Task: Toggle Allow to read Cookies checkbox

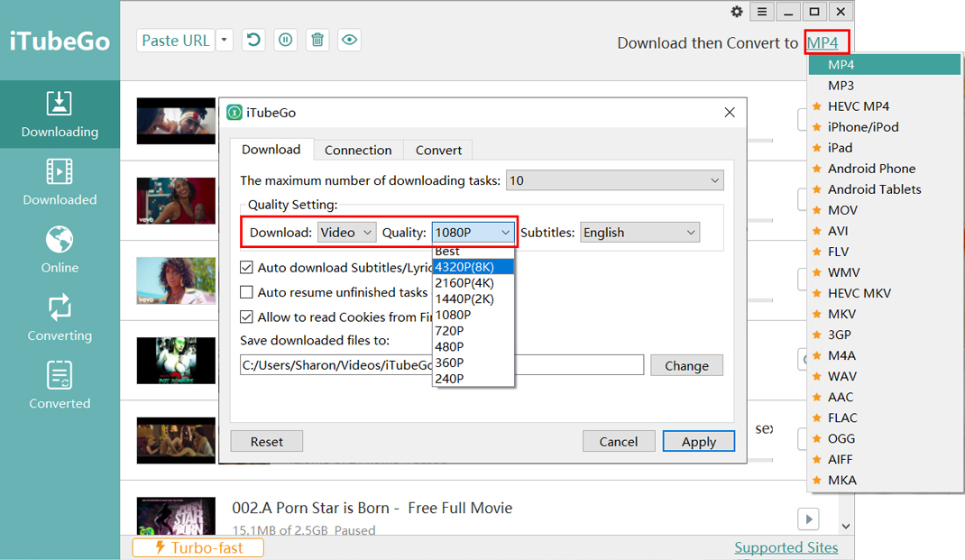Action: click(x=247, y=317)
